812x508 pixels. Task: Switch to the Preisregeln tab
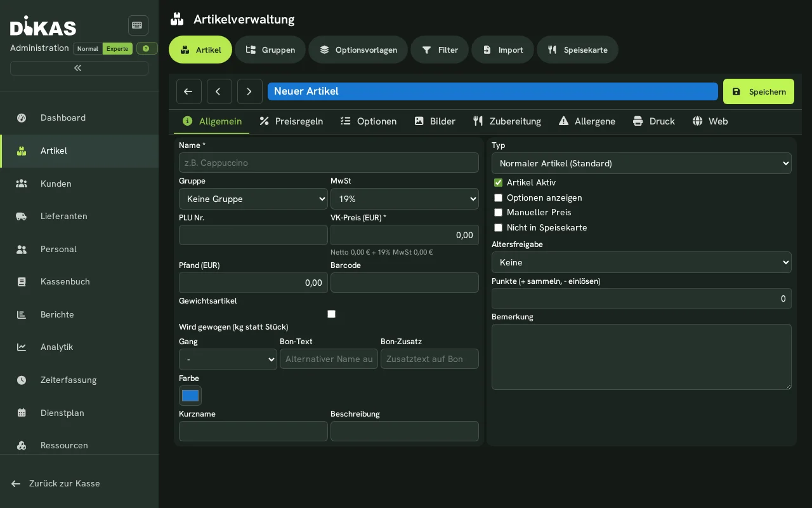pos(291,121)
